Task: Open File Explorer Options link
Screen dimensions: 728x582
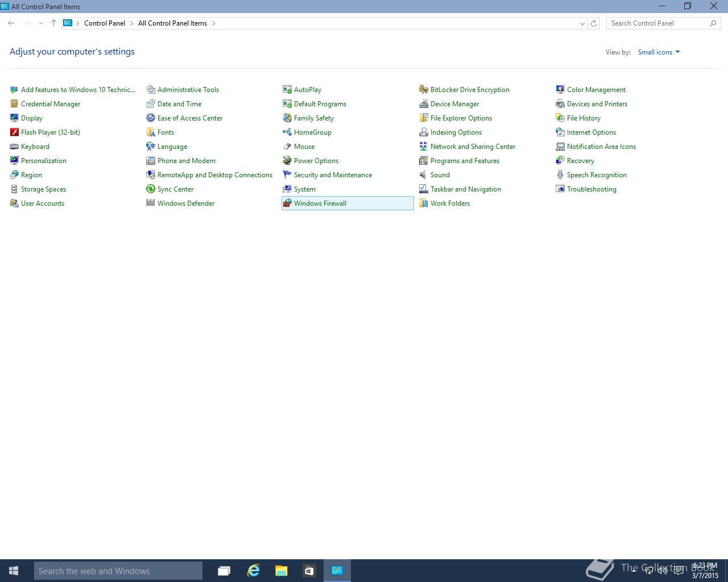Action: click(461, 118)
